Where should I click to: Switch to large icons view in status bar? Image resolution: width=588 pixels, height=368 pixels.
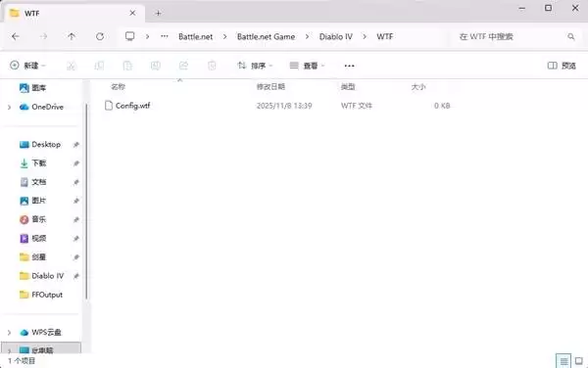(578, 361)
